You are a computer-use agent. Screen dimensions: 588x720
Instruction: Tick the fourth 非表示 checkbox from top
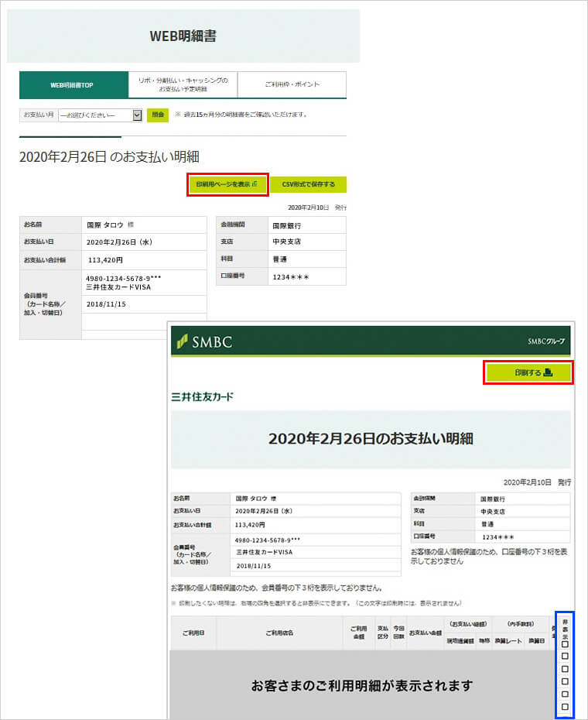565,681
